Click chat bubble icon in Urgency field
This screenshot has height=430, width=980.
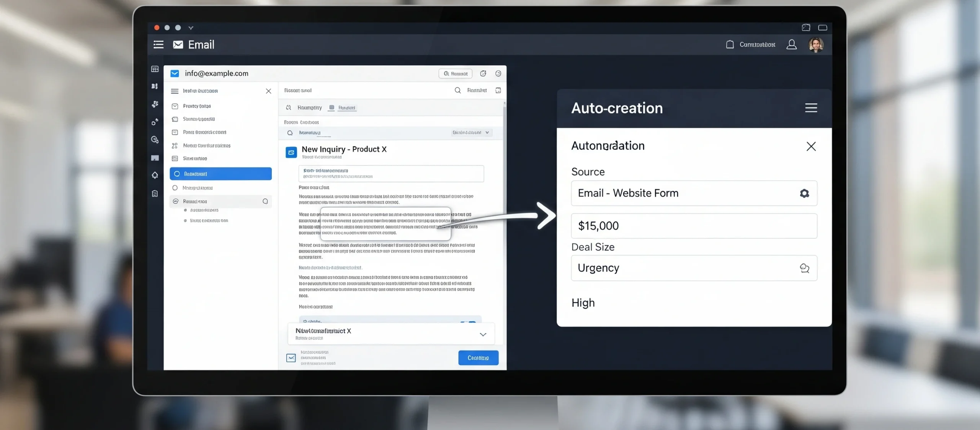805,268
